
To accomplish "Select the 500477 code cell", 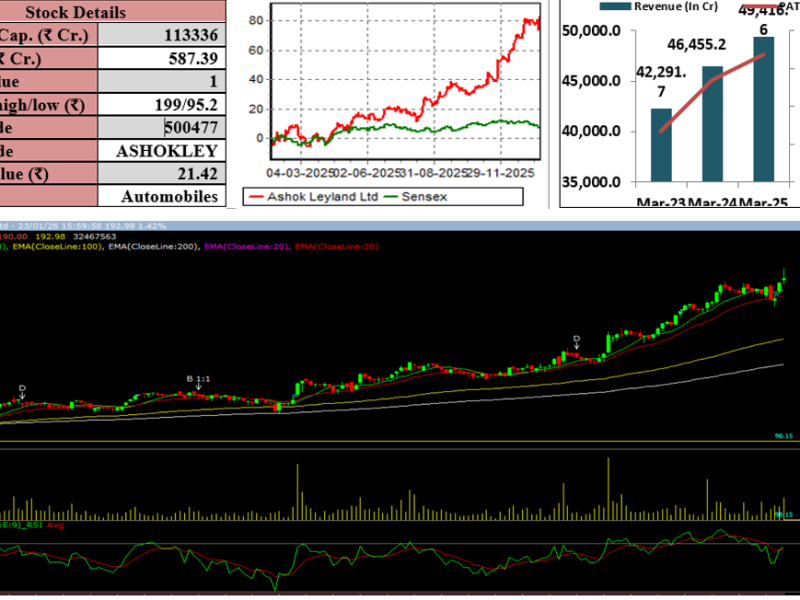I will 191,127.
